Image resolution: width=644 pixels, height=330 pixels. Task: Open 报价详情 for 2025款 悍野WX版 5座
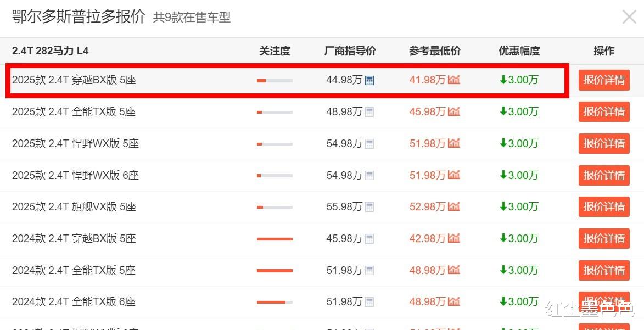(x=604, y=143)
